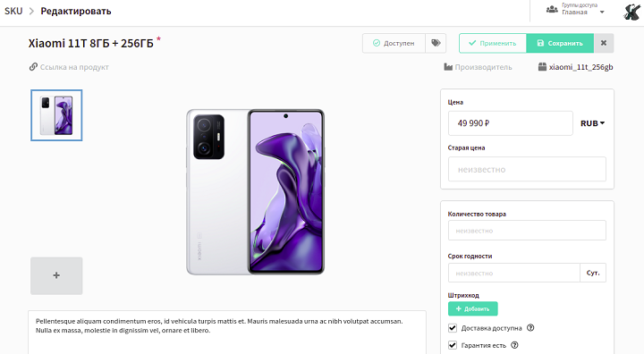Screen dimensions: 644x354
Task: Click the Применить apply button
Action: (493, 43)
